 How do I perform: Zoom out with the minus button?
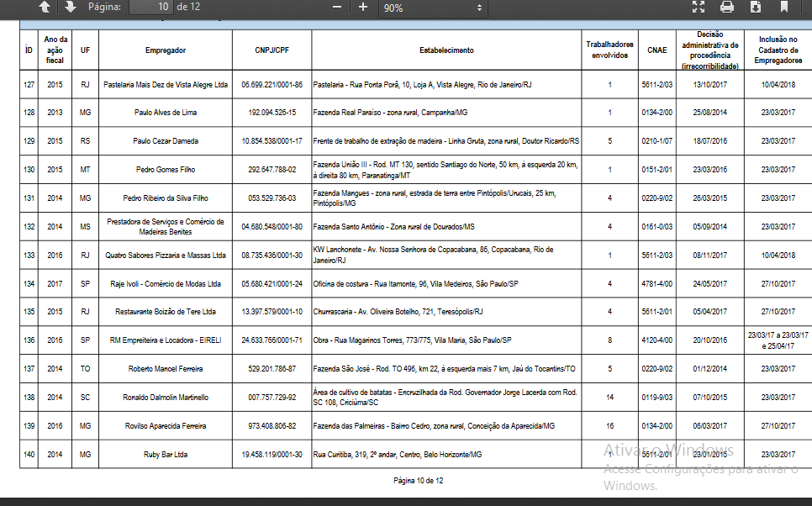point(336,7)
